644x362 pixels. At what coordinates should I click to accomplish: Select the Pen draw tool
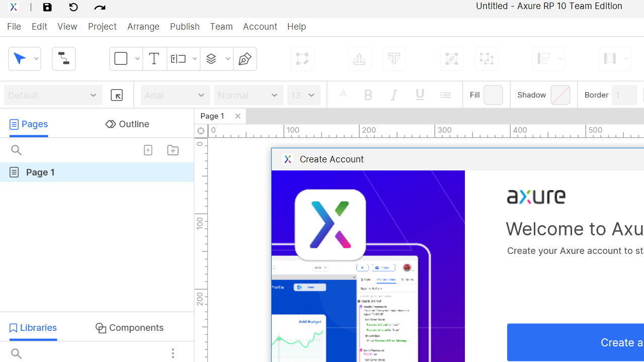click(245, 59)
